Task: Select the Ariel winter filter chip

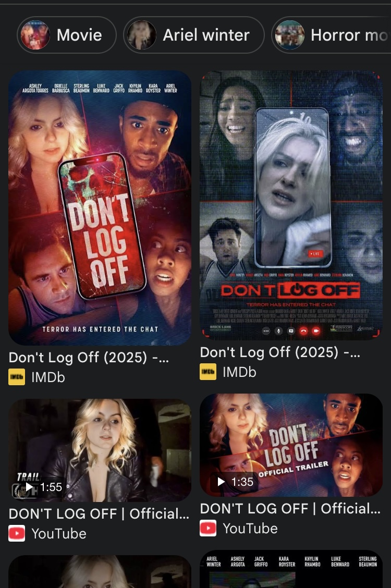Action: coord(194,35)
